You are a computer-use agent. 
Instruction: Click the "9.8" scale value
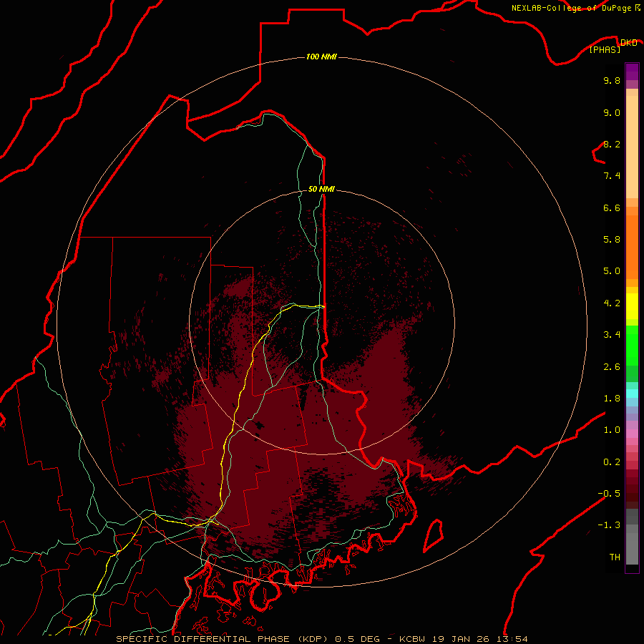(612, 80)
